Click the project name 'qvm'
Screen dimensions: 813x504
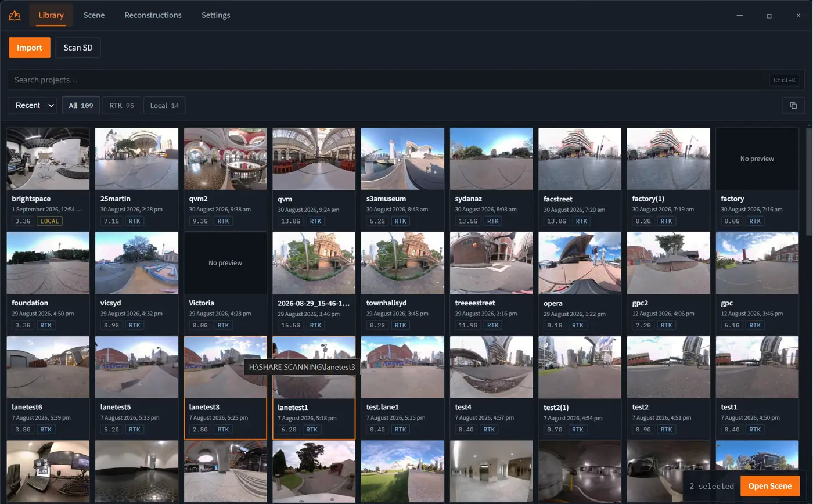285,199
